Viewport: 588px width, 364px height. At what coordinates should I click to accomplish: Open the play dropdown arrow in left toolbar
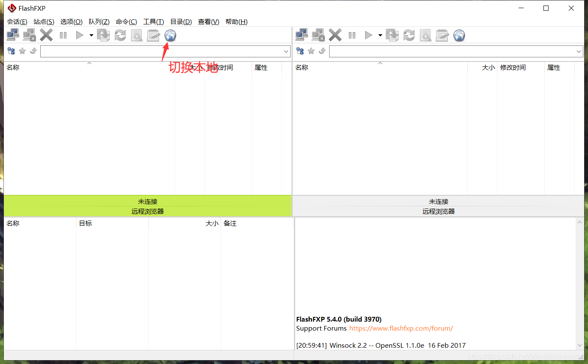[91, 36]
